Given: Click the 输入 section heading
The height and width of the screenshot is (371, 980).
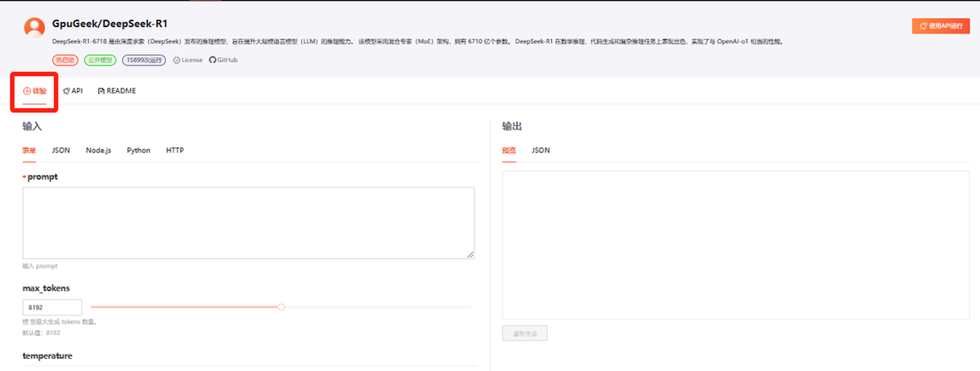Looking at the screenshot, I should click(x=32, y=126).
